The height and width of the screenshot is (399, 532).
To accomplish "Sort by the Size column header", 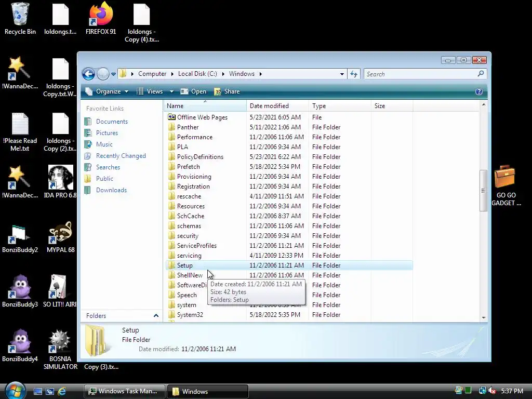I will [x=392, y=106].
